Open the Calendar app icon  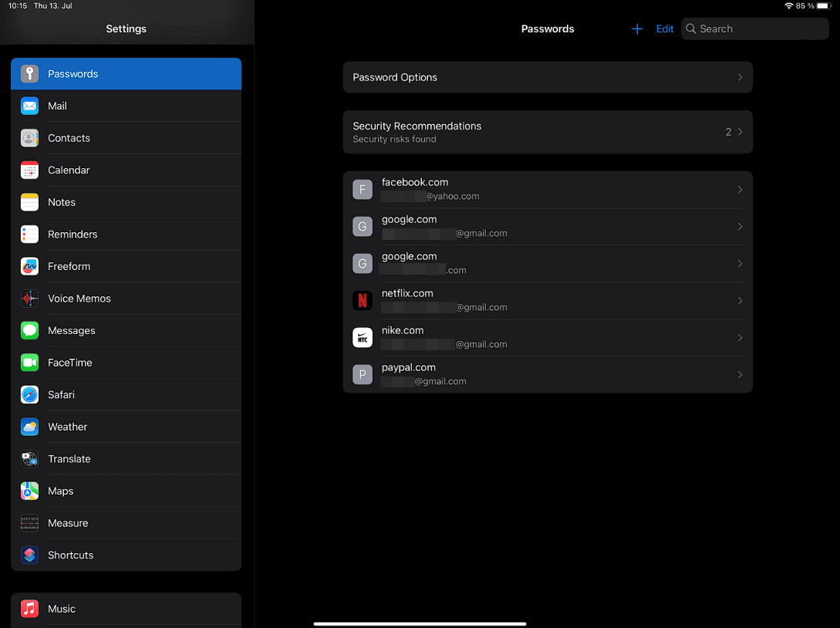tap(29, 171)
